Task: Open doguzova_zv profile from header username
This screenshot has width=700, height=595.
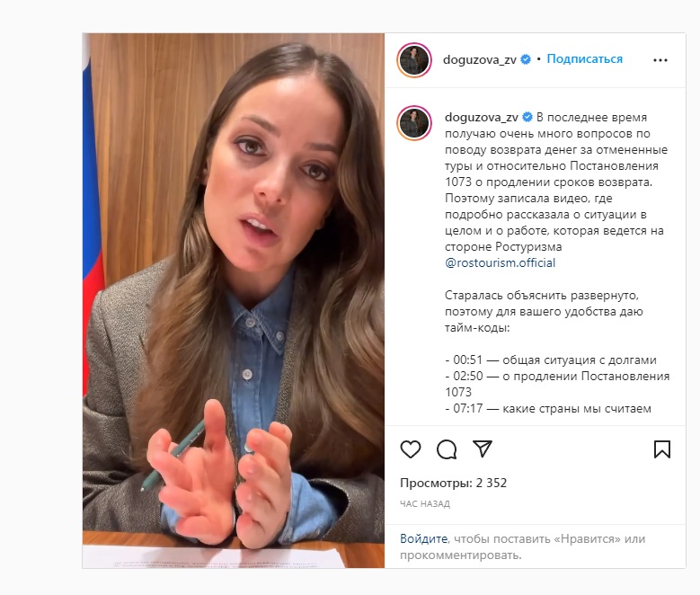Action: click(x=480, y=59)
